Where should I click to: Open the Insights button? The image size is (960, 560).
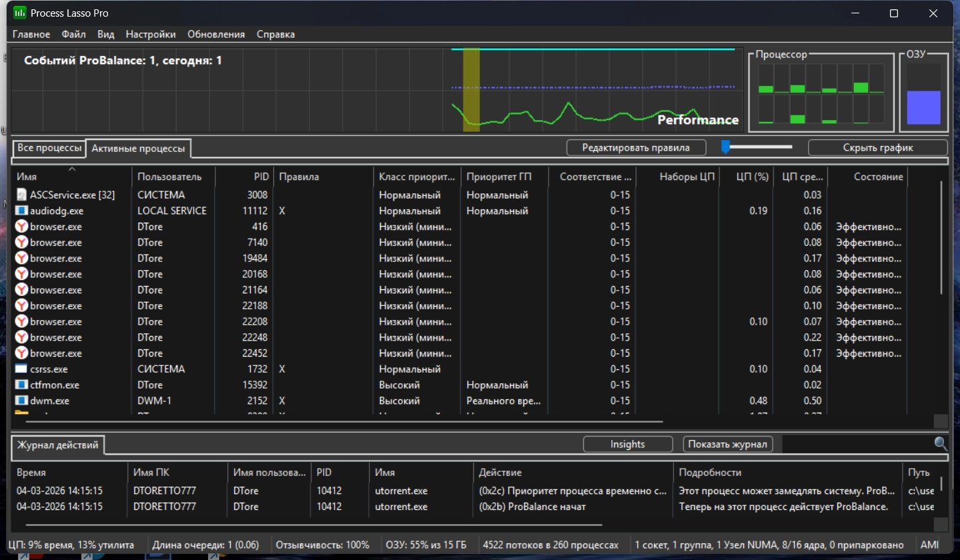pos(627,444)
